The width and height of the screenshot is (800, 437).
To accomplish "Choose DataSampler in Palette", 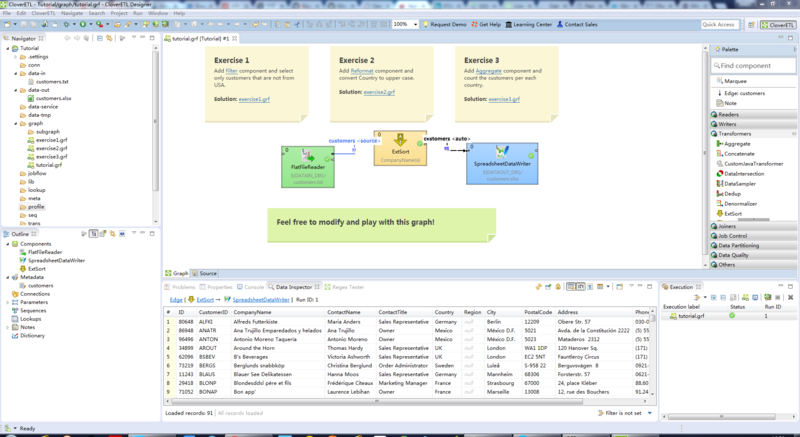I will (x=736, y=184).
